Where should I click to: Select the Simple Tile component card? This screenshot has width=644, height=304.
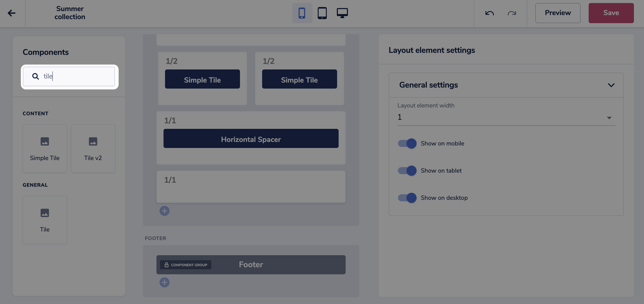pyautogui.click(x=45, y=148)
